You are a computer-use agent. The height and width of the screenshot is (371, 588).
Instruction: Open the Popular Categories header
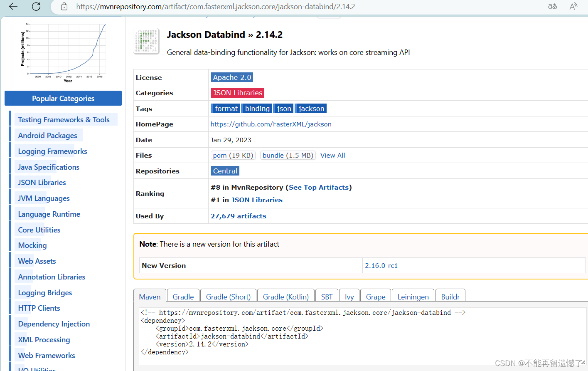(63, 98)
